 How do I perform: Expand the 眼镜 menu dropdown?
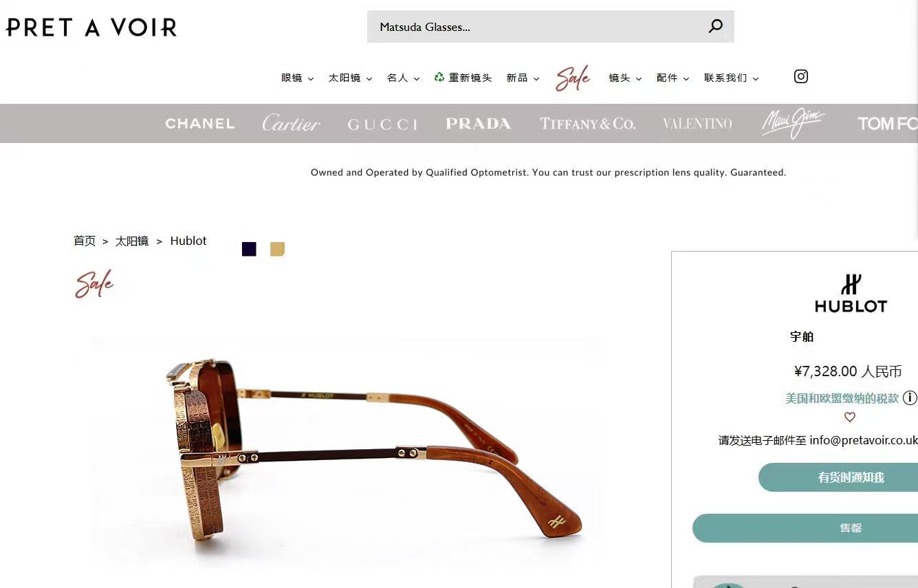coord(297,78)
